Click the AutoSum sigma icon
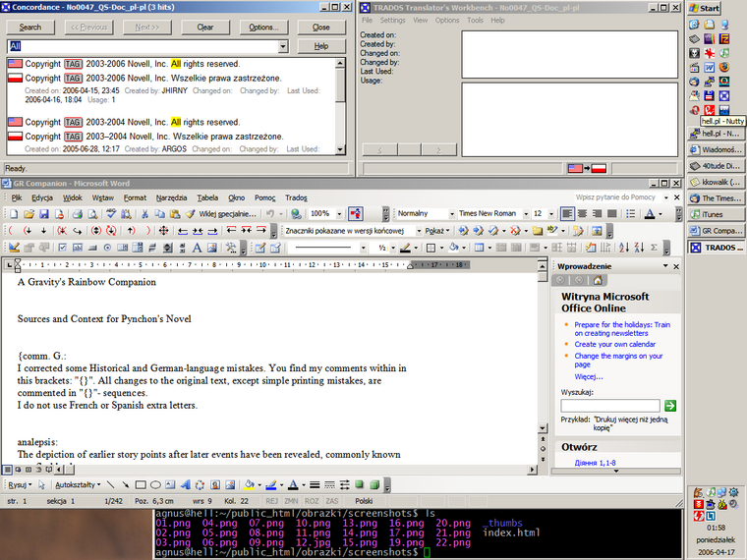Screen dimensions: 747x560 coord(654,248)
